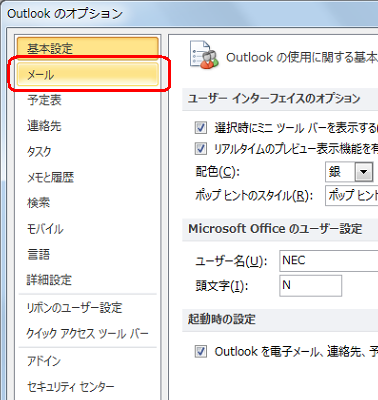
Task: Open クイック アクセス ツール バー category
Action: pyautogui.click(x=87, y=333)
